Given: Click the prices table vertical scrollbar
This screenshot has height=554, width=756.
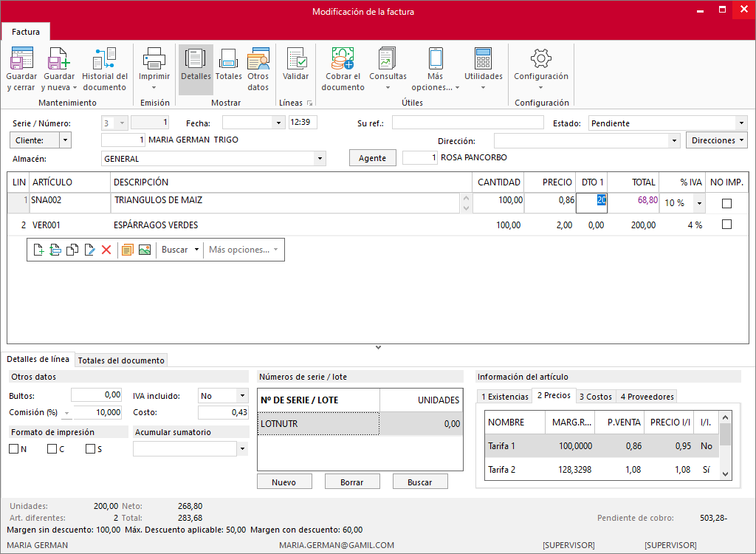Looking at the screenshot, I should click(x=725, y=445).
